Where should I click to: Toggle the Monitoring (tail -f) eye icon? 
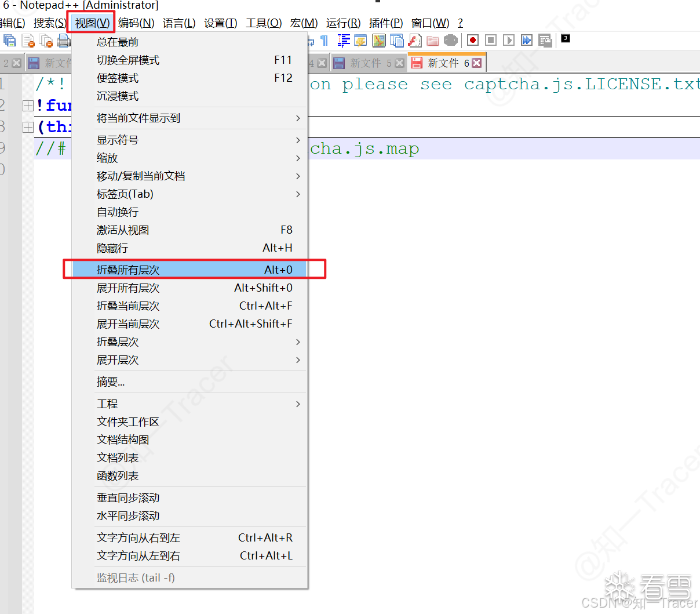(451, 41)
